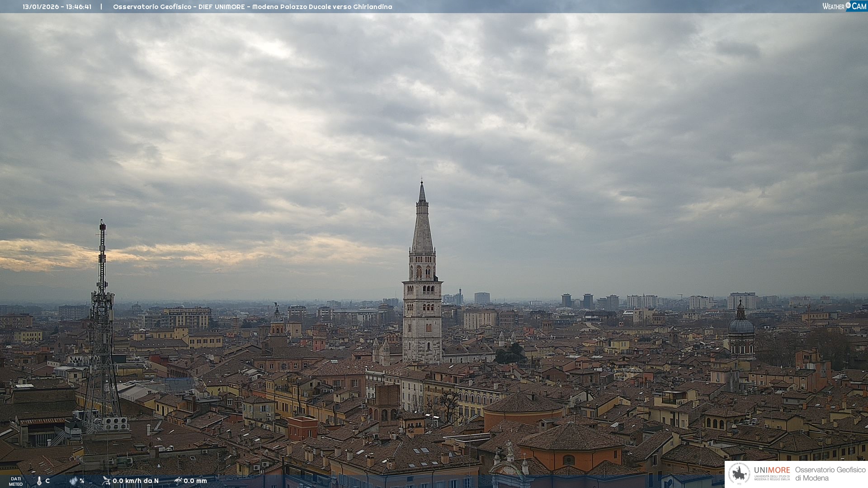
Task: Click the rain umbrella precipitation icon
Action: 178,481
